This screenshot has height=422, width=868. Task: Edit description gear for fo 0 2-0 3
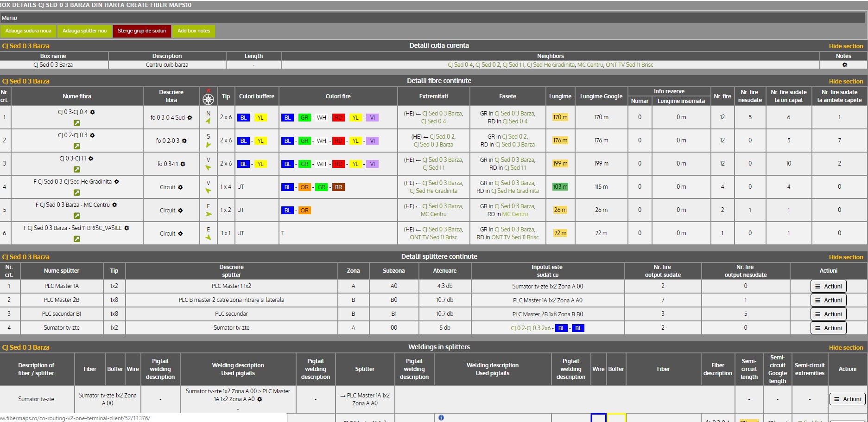click(184, 141)
